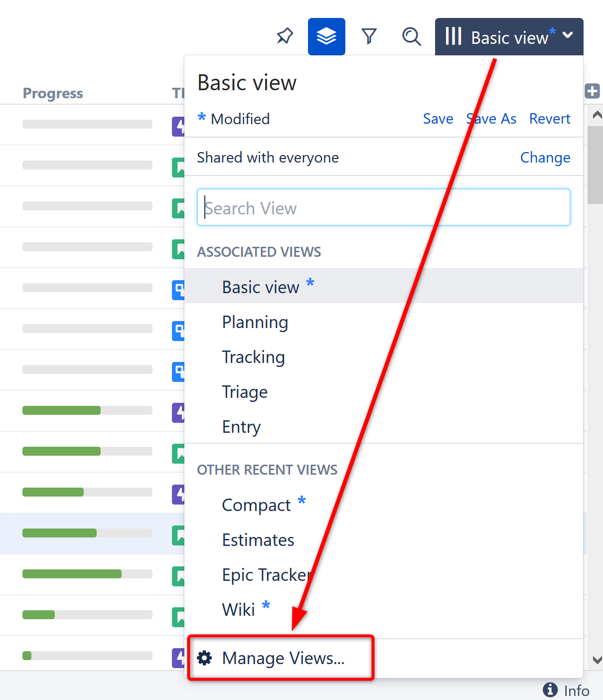603x700 pixels.
Task: Click the search magnifier icon
Action: (x=411, y=36)
